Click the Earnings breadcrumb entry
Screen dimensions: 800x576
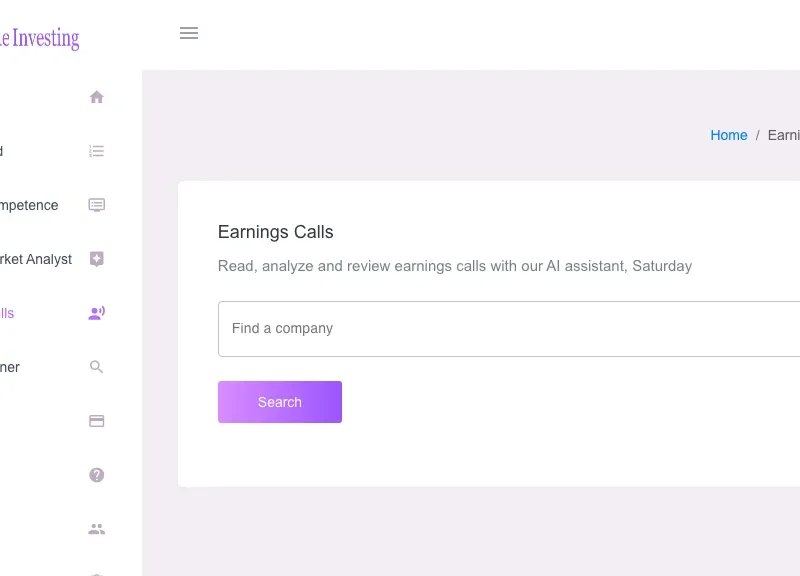point(785,135)
